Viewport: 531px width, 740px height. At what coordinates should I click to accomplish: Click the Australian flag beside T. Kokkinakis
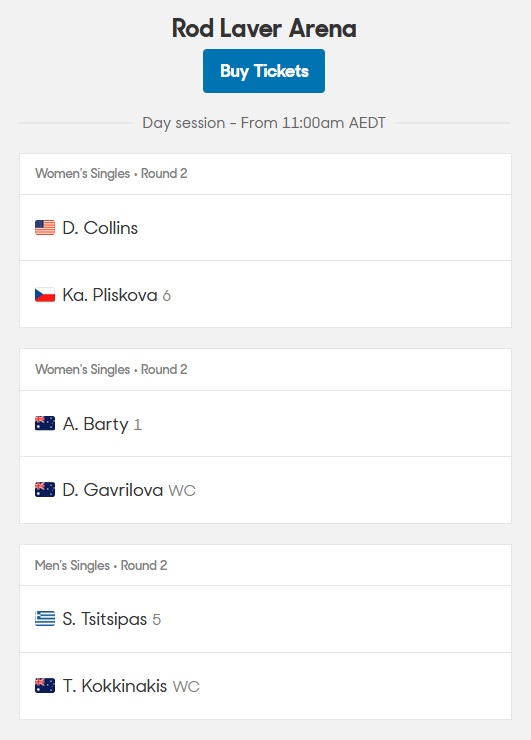[45, 686]
